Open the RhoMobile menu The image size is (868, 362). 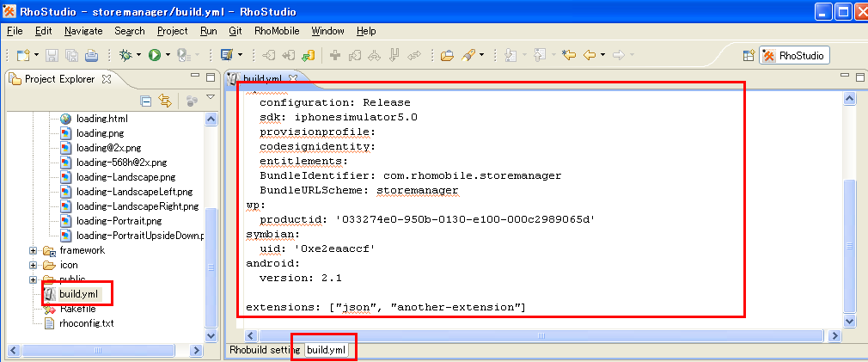click(277, 31)
